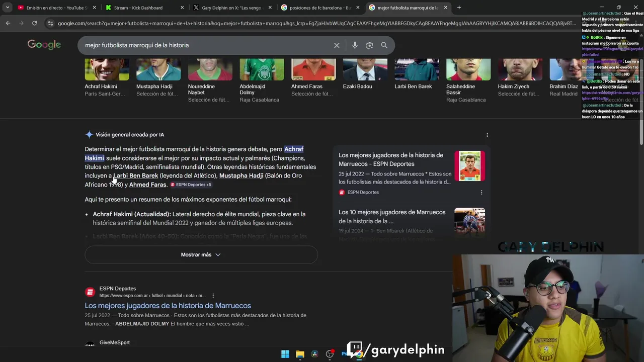Start voice search with microphone icon
This screenshot has height=362, width=644.
pos(355,45)
